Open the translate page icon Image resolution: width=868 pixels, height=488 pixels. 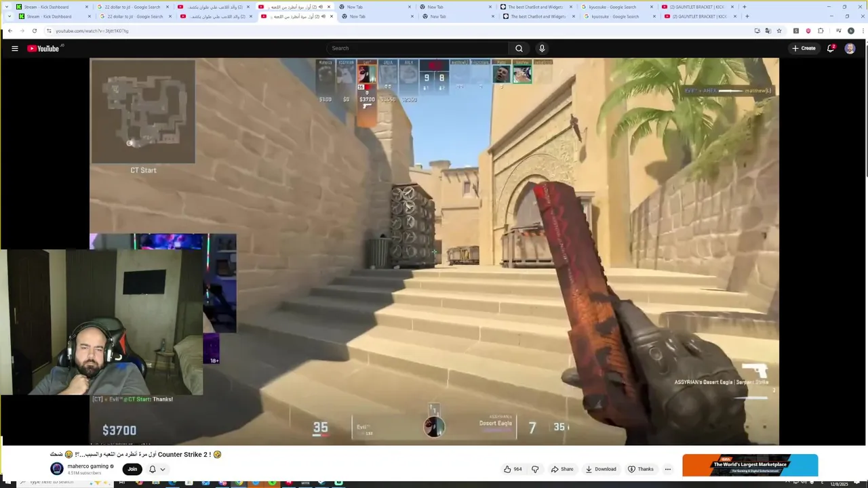(768, 30)
